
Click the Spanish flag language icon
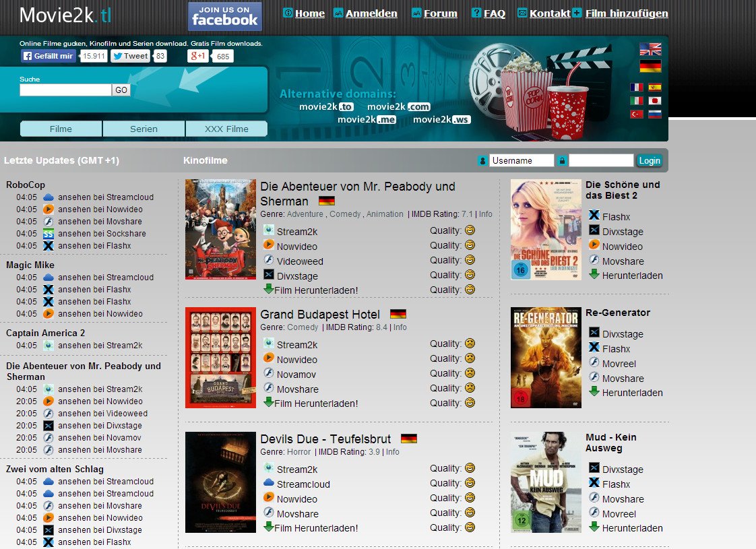point(655,88)
